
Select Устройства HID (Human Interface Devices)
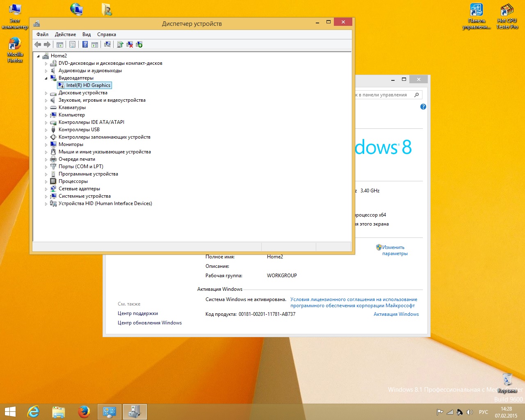pos(105,203)
